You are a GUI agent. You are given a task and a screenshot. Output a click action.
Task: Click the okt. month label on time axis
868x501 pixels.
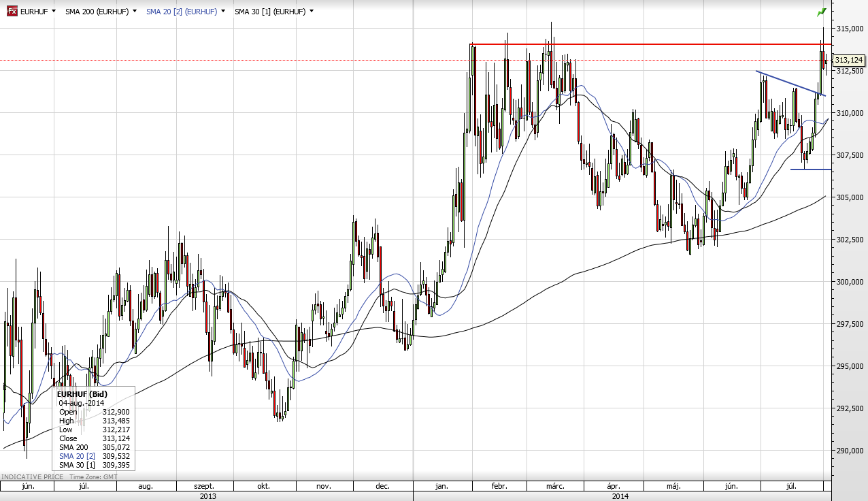click(x=264, y=487)
